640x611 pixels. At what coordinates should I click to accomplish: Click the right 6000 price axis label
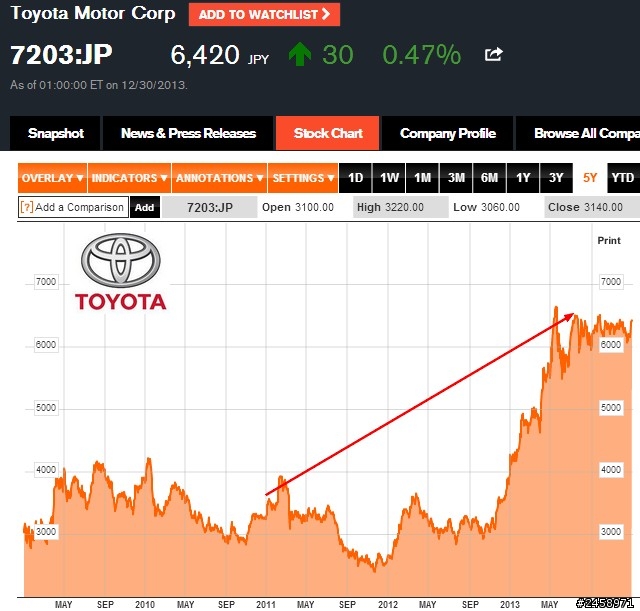[611, 344]
